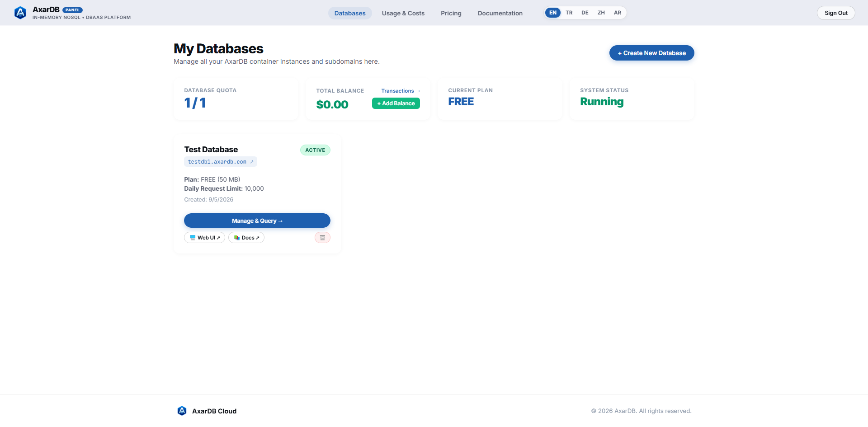Open the Web UI link
The width and height of the screenshot is (868, 427).
[x=204, y=238]
